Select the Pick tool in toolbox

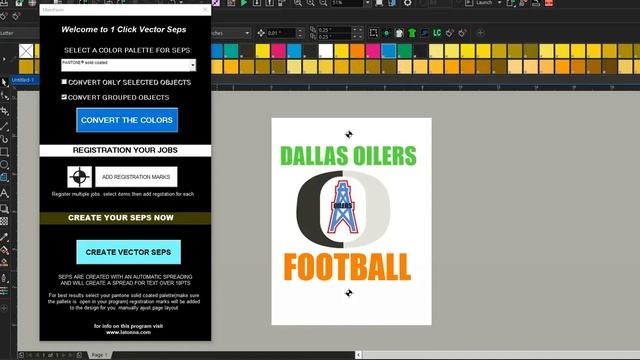(4, 82)
